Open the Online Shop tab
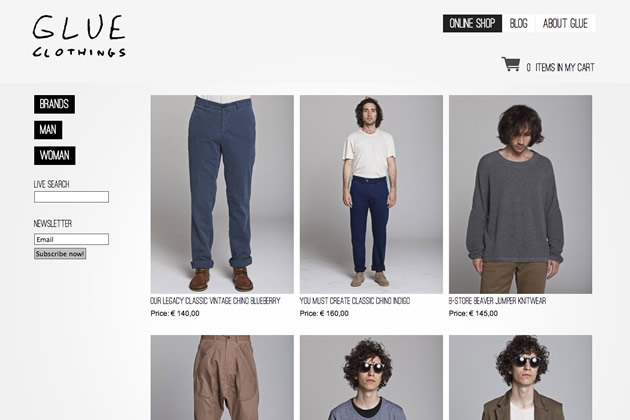Viewport: 630px width, 420px height. click(x=472, y=23)
